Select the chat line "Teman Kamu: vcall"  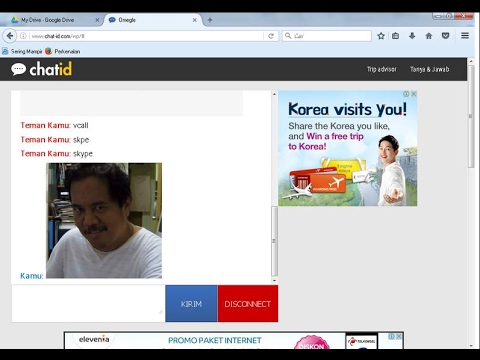pyautogui.click(x=54, y=125)
